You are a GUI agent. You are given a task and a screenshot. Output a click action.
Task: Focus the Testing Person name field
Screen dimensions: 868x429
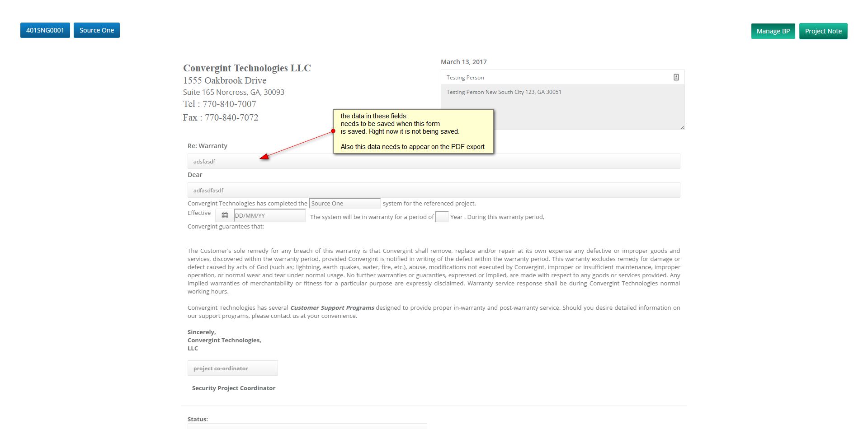562,77
